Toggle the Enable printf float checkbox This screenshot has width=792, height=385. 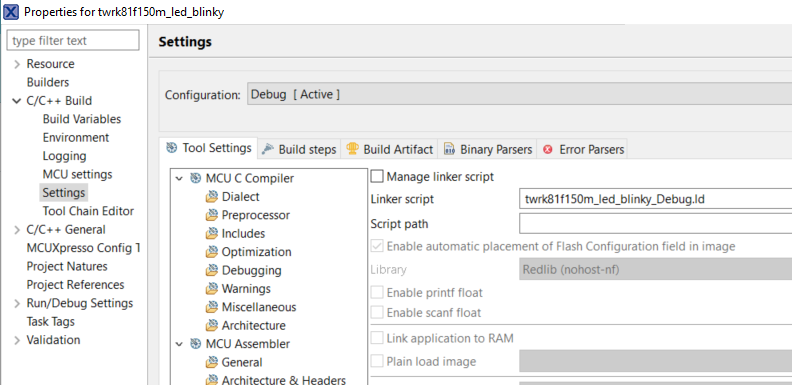[x=377, y=293]
